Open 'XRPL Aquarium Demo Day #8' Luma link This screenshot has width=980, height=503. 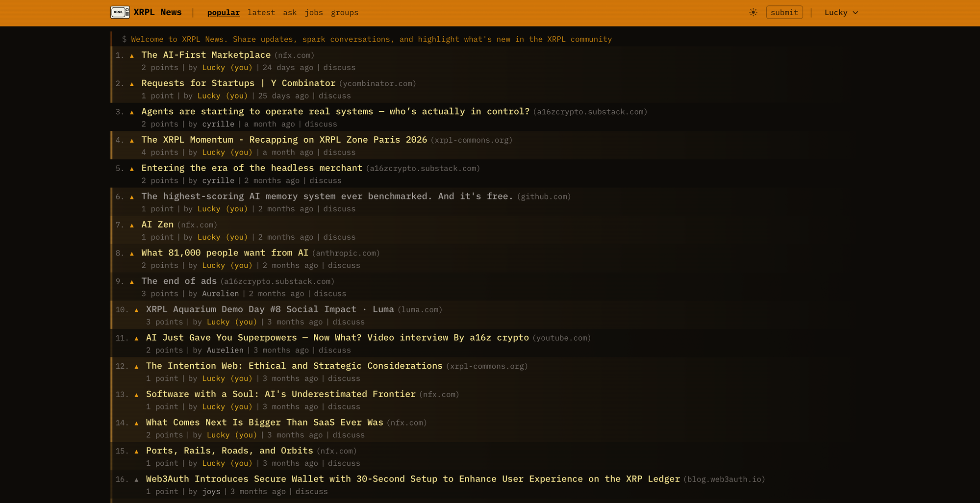click(270, 309)
